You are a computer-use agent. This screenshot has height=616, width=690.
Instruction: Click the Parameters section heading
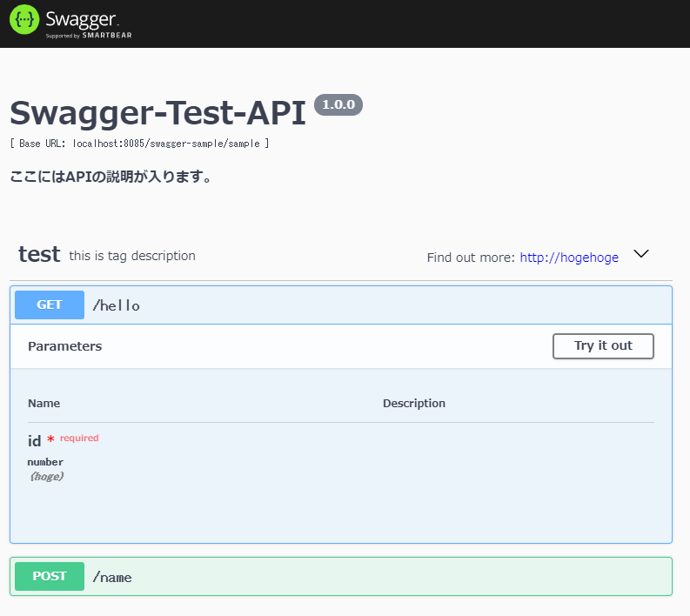64,346
